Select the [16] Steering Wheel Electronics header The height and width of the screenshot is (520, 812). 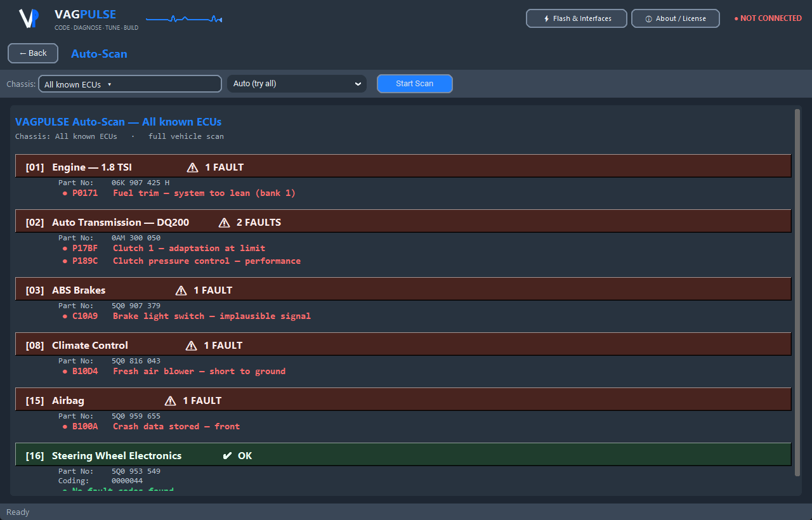pyautogui.click(x=403, y=456)
